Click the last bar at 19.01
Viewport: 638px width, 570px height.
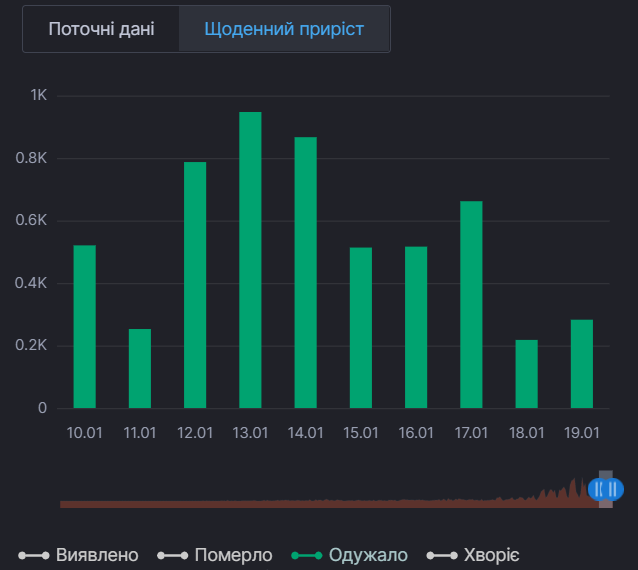tap(582, 364)
